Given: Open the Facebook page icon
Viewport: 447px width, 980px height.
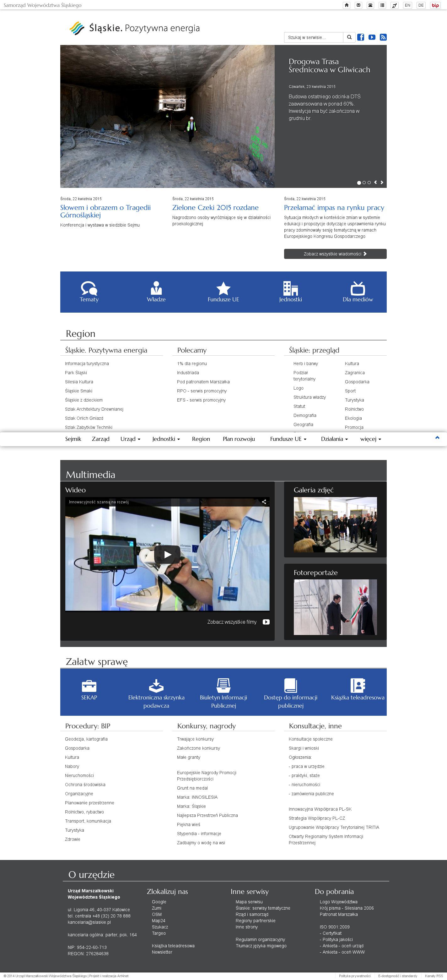Looking at the screenshot, I should (x=360, y=37).
